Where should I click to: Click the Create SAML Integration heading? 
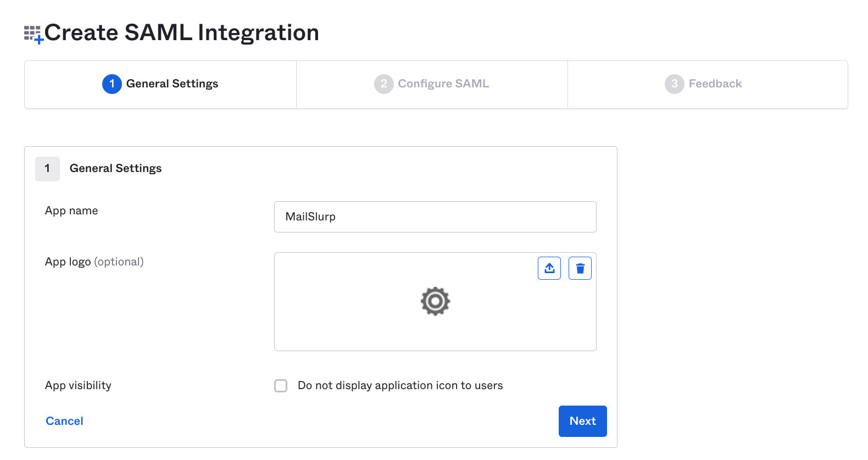coord(181,33)
